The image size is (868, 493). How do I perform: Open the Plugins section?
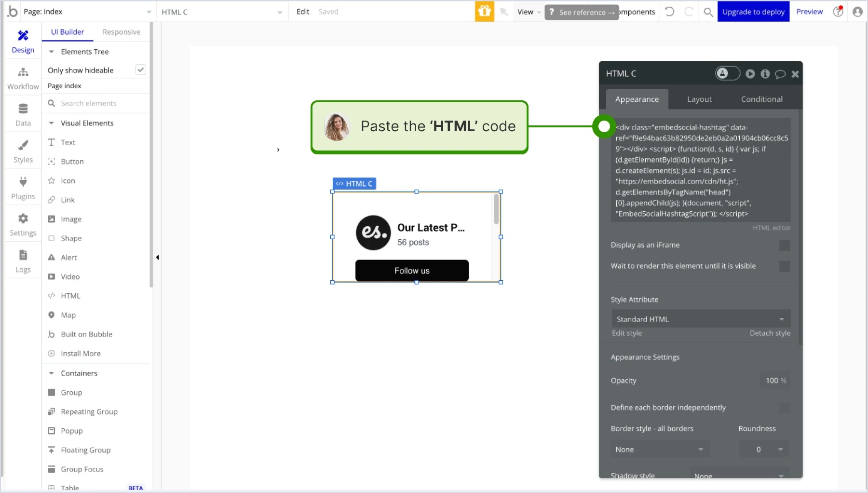[23, 189]
